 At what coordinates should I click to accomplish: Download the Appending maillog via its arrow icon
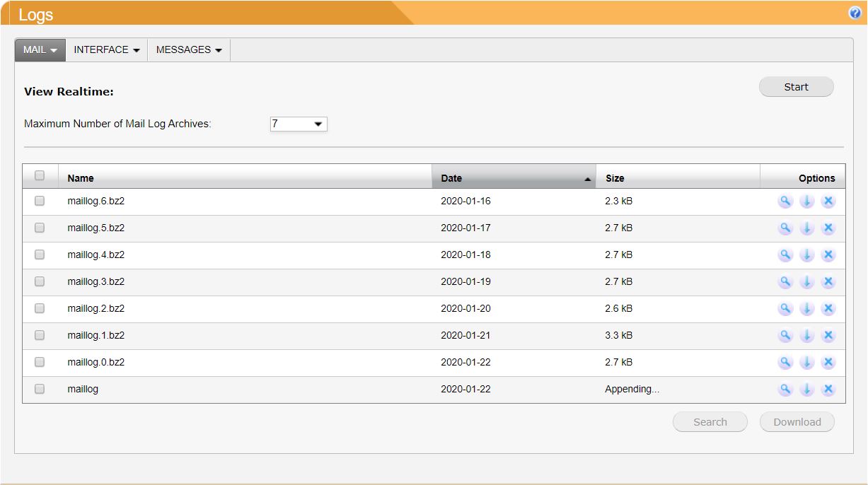[806, 390]
